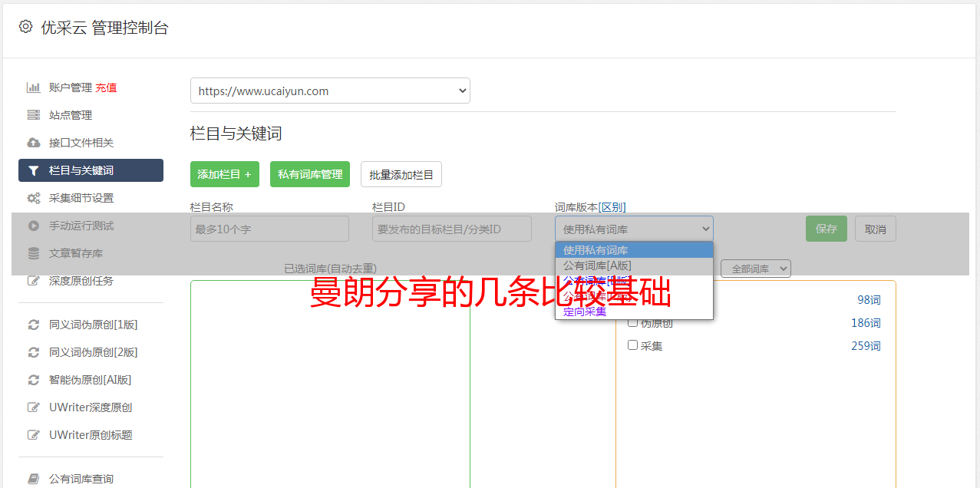Choose 使用私有词库 in the dropdown list
980x488 pixels.
coord(634,250)
